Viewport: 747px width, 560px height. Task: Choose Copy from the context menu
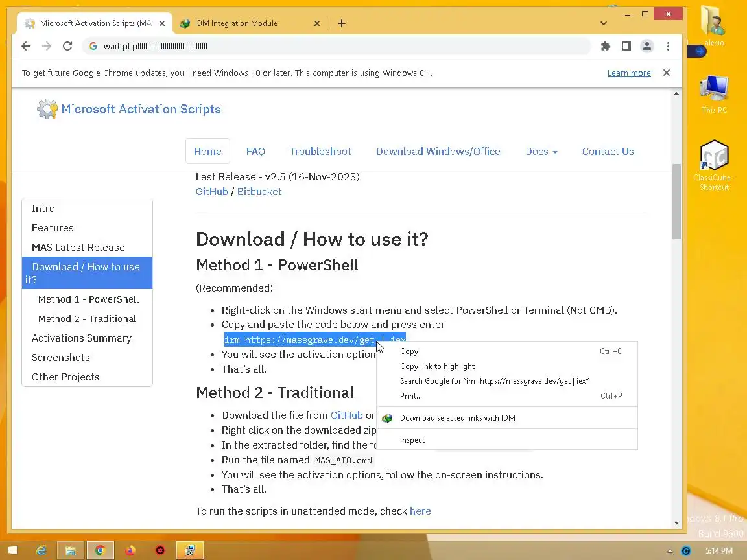click(507, 351)
